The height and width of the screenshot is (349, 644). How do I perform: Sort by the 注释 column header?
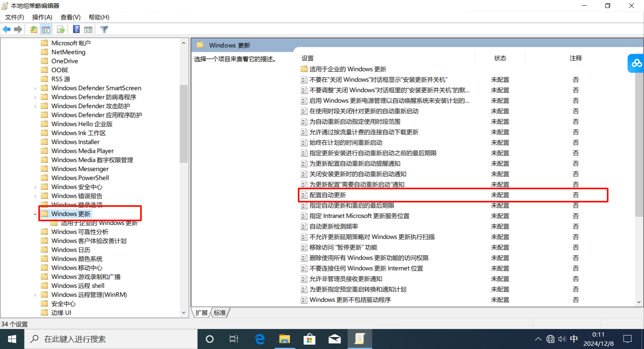coord(576,58)
